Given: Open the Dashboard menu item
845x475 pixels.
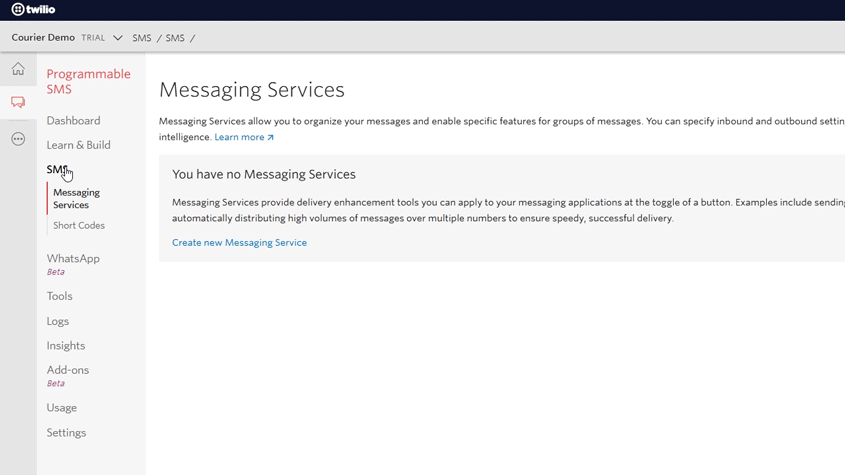Looking at the screenshot, I should click(73, 121).
